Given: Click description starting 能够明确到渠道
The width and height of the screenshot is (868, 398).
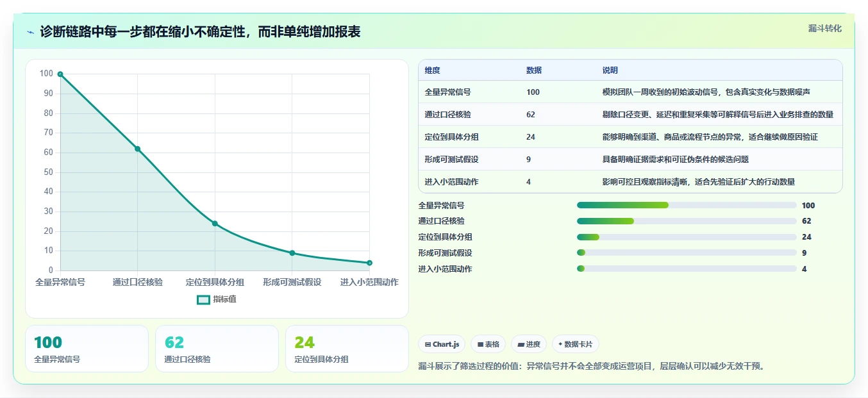Looking at the screenshot, I should coord(710,137).
